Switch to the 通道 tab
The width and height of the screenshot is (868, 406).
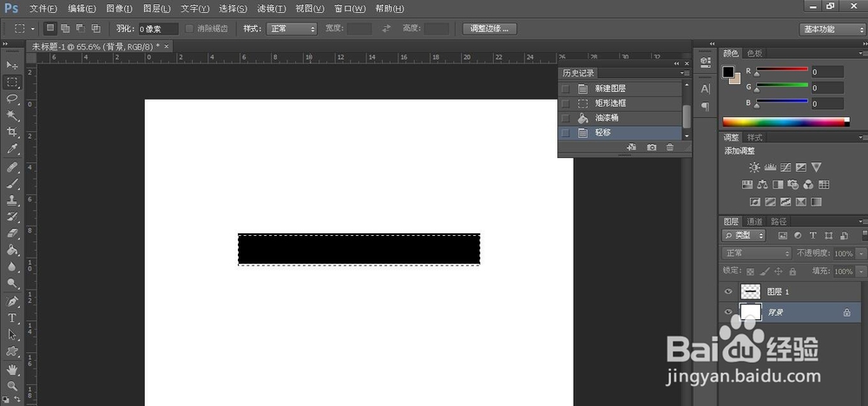pyautogui.click(x=754, y=221)
